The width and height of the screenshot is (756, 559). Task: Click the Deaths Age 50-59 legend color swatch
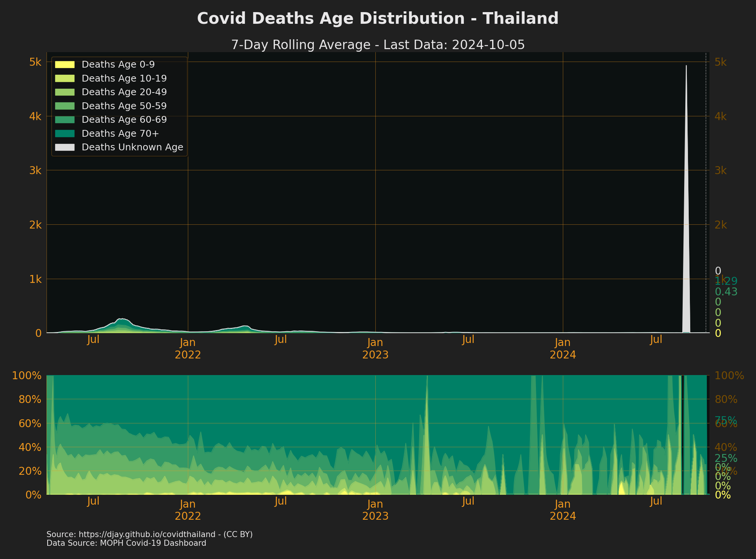(65, 106)
